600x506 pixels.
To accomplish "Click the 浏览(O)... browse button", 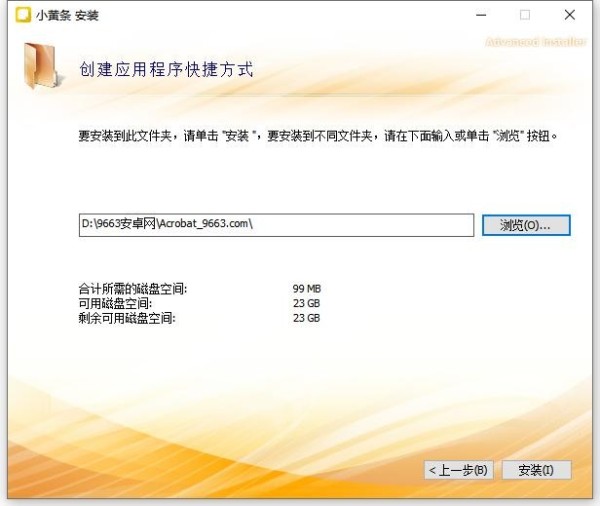I will point(526,225).
